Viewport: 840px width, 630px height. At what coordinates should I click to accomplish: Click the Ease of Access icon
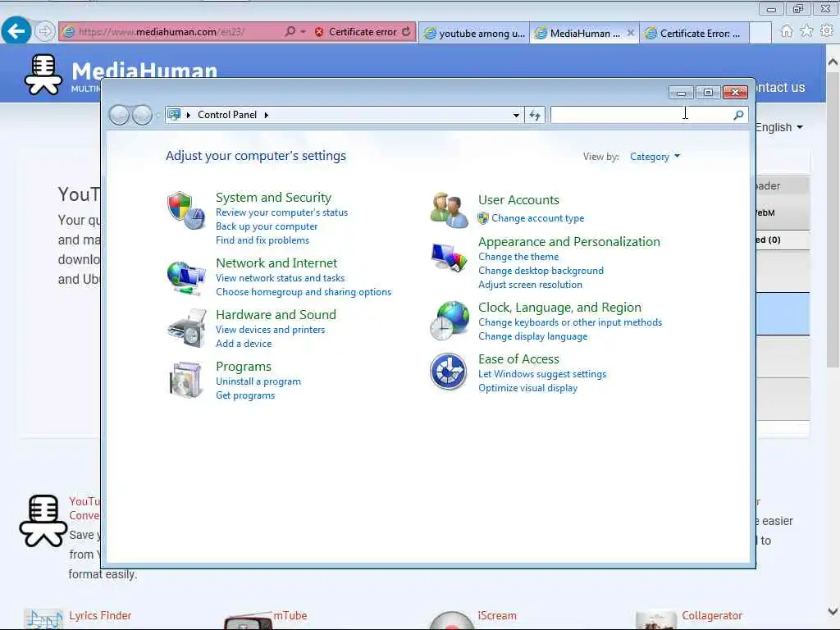point(448,372)
